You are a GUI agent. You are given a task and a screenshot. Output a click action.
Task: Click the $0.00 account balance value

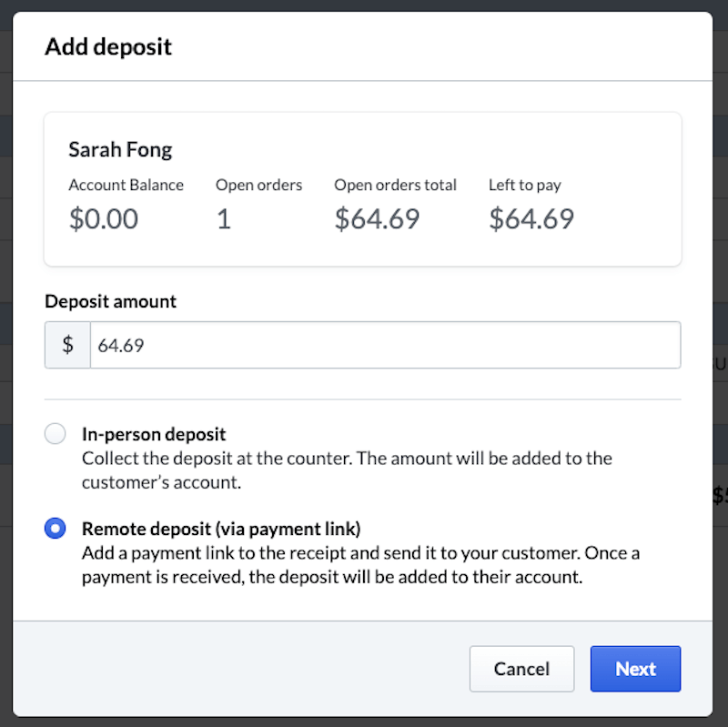pos(104,219)
